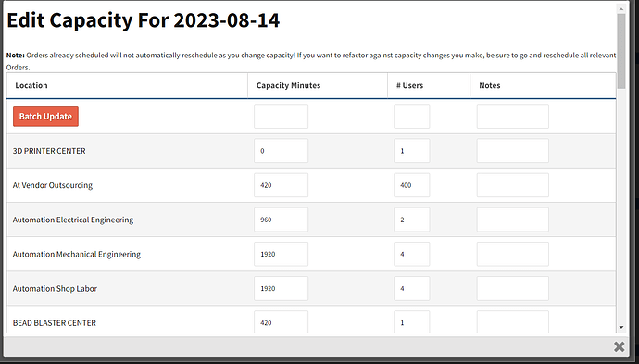
Task: Edit Automation Mechanical Engineering users field
Action: click(x=411, y=254)
